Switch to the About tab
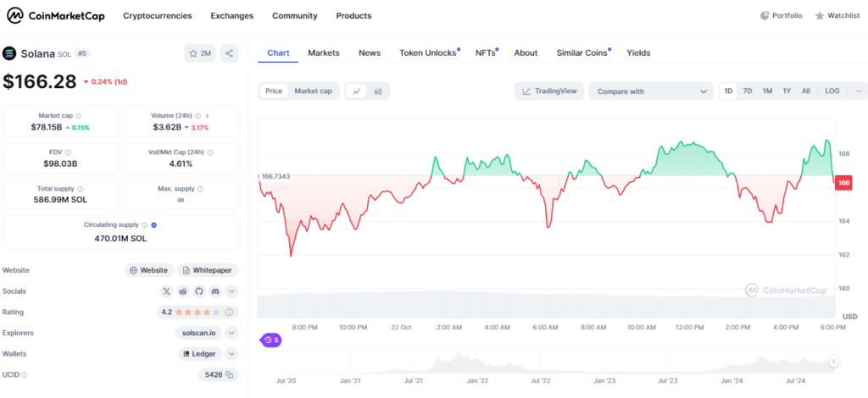 pos(526,53)
